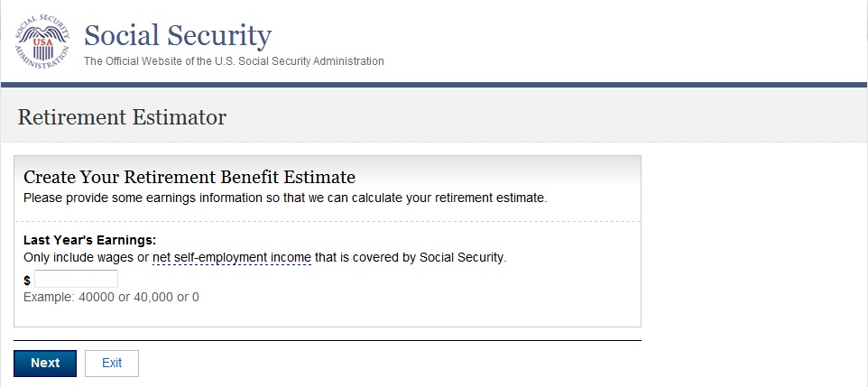Click the "Retirement Estimator" page heading

pos(122,116)
